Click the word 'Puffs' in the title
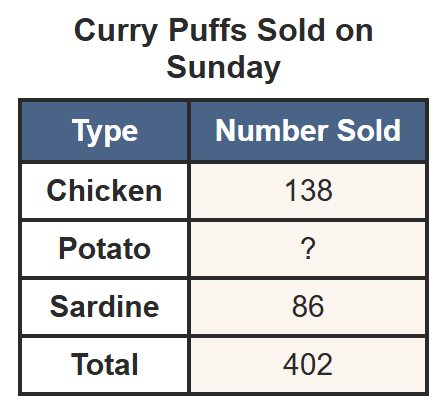The width and height of the screenshot is (447, 414). [207, 30]
